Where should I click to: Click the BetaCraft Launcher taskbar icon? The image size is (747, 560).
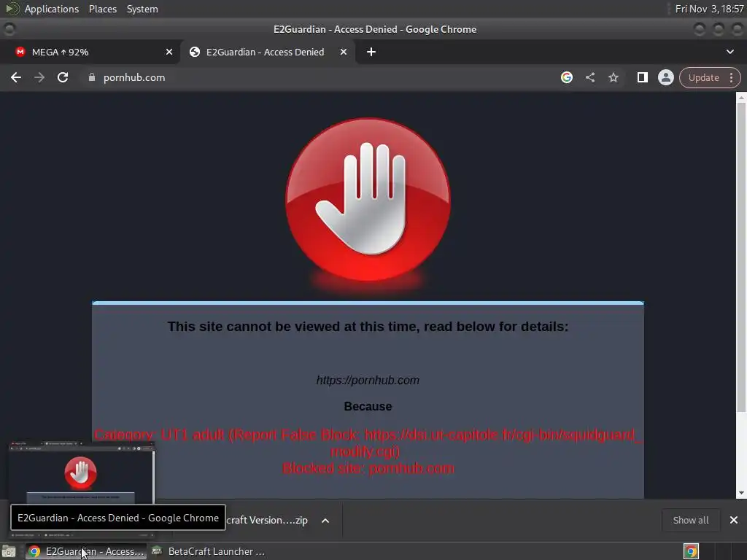(x=157, y=551)
